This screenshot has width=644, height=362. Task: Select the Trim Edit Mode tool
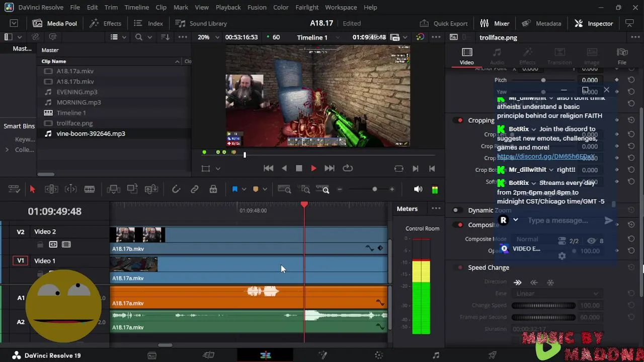pos(51,190)
